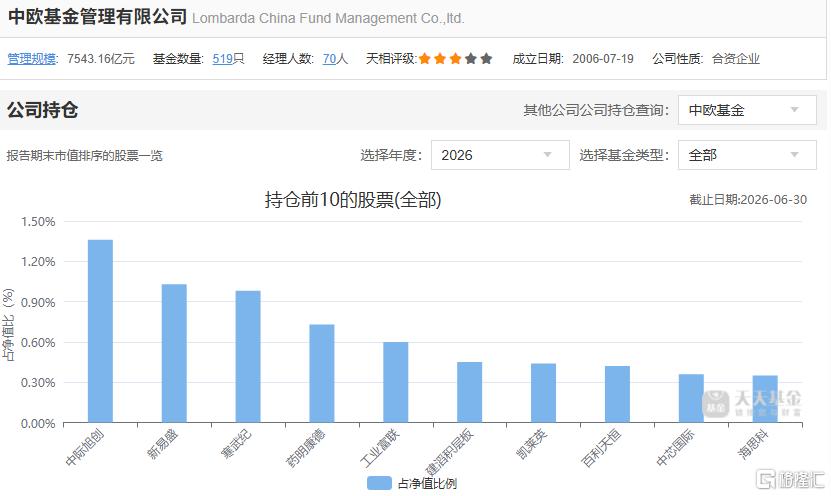The width and height of the screenshot is (831, 496).
Task: Open the 519 fund count link
Action: tap(223, 59)
